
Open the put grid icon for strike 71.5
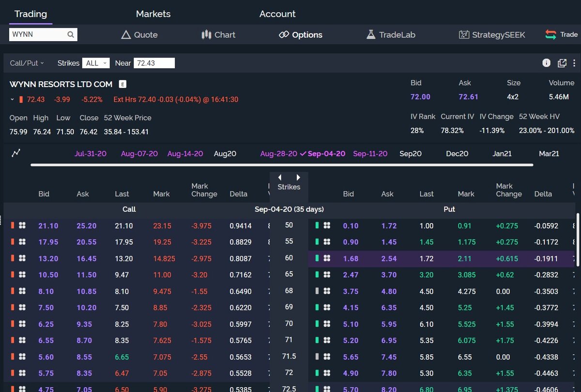point(327,357)
